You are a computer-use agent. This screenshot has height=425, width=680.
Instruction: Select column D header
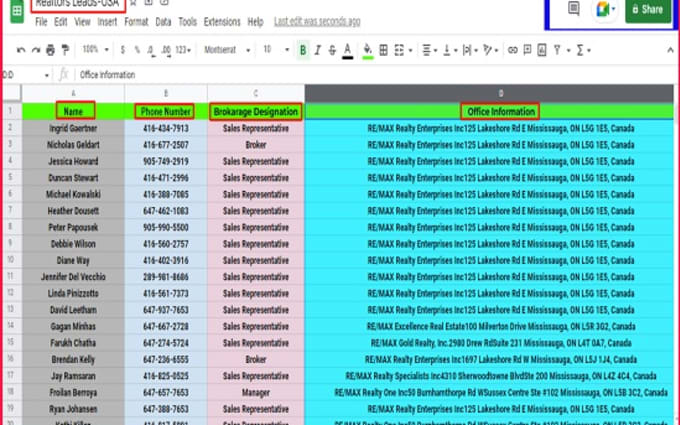(489, 93)
